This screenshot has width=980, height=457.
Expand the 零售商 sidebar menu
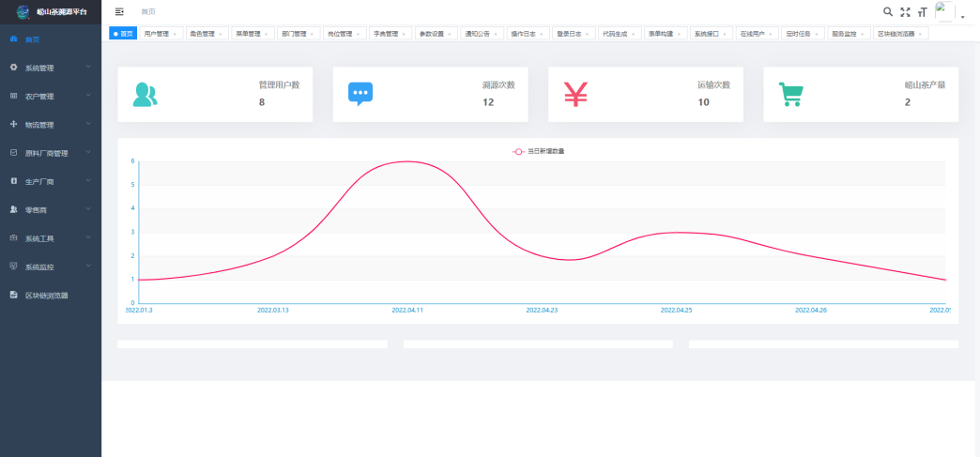[50, 209]
